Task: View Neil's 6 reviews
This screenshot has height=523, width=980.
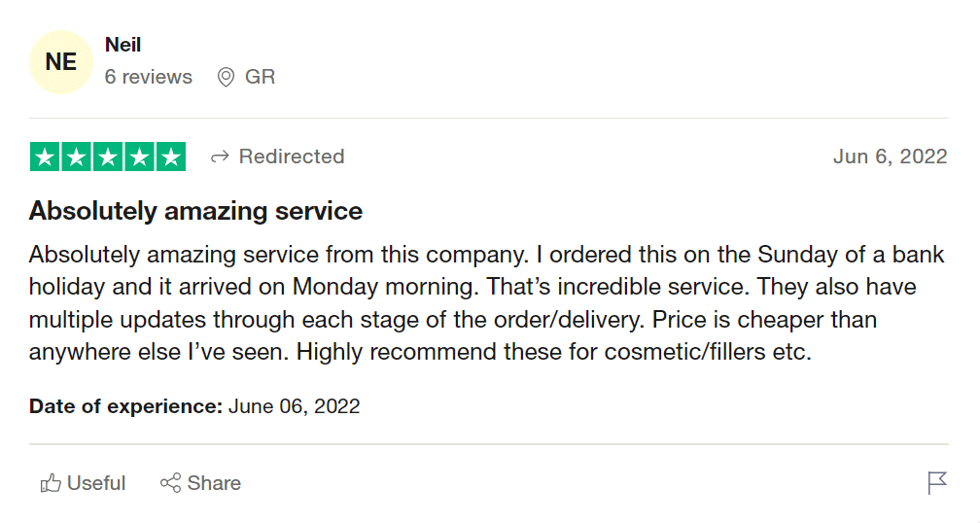Action: pyautogui.click(x=149, y=77)
